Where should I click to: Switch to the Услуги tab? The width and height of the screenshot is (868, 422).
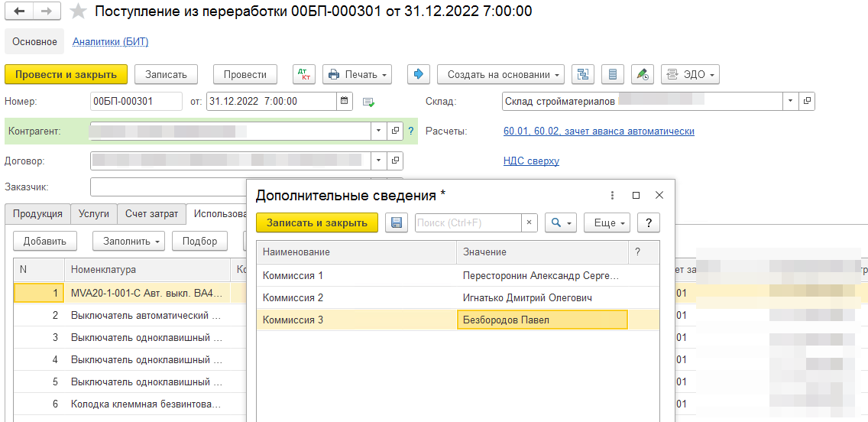coord(94,214)
